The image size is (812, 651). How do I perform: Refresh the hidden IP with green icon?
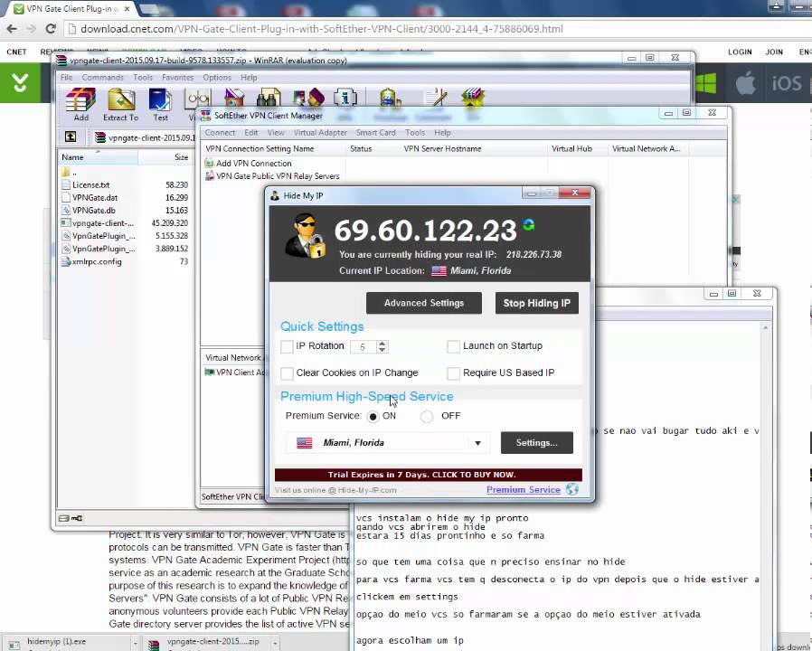(x=529, y=225)
